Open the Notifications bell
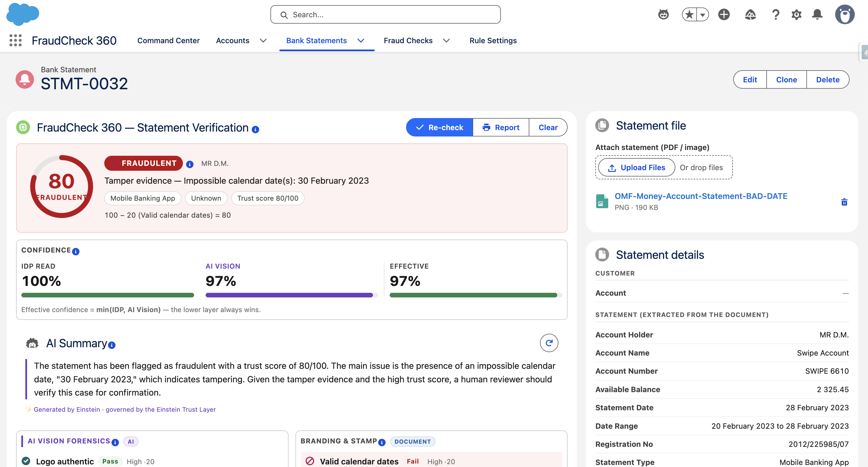This screenshot has height=467, width=868. [x=817, y=14]
